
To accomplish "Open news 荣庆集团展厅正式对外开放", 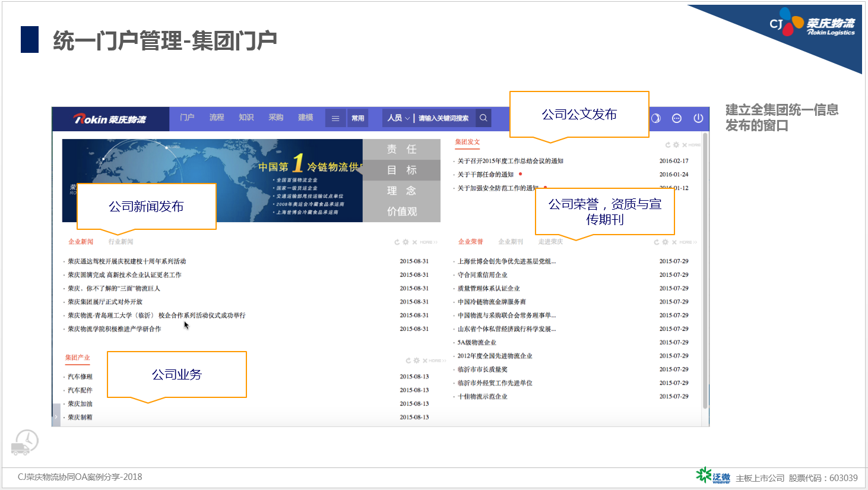I will pos(105,302).
